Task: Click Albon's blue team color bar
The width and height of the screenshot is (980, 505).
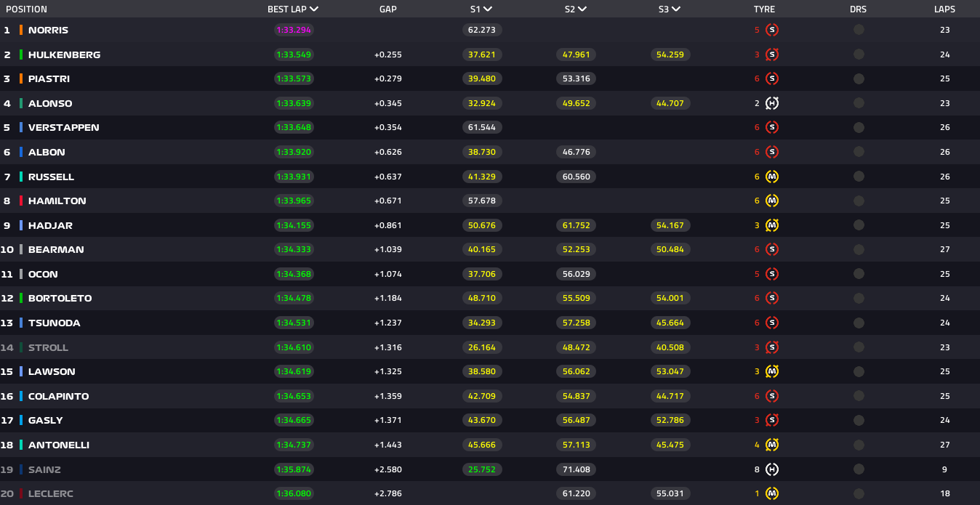Action: pos(21,152)
